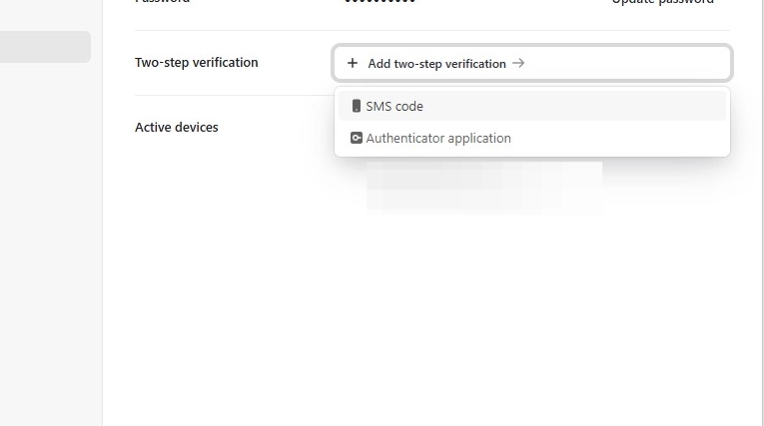Choose Authenticator application verification option
The height and width of the screenshot is (426, 764).
pyautogui.click(x=438, y=138)
